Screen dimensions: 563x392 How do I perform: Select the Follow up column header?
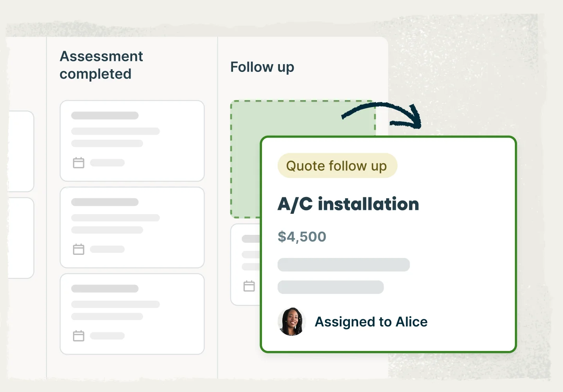click(262, 67)
